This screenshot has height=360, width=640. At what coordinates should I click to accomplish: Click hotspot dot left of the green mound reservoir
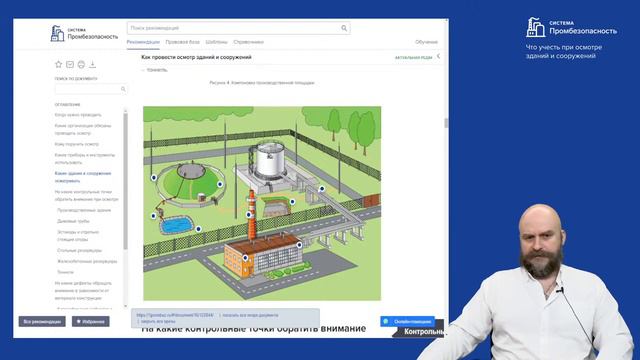click(154, 178)
